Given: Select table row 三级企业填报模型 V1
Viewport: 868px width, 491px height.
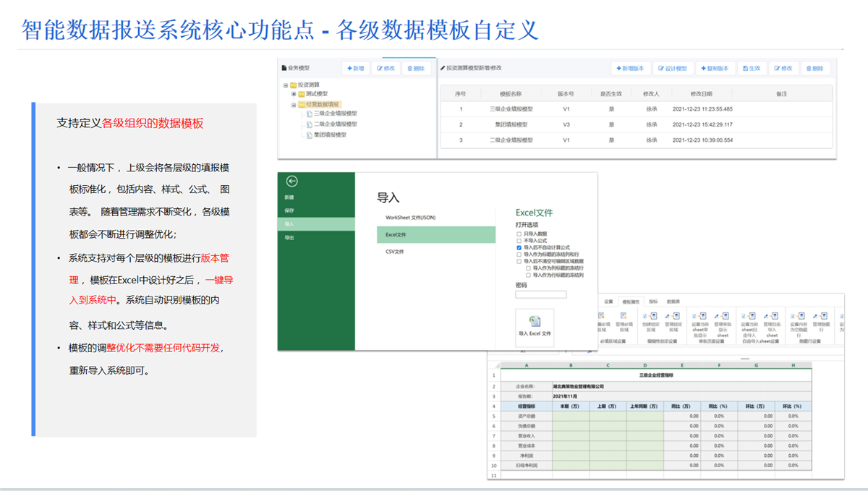Looking at the screenshot, I should point(637,109).
